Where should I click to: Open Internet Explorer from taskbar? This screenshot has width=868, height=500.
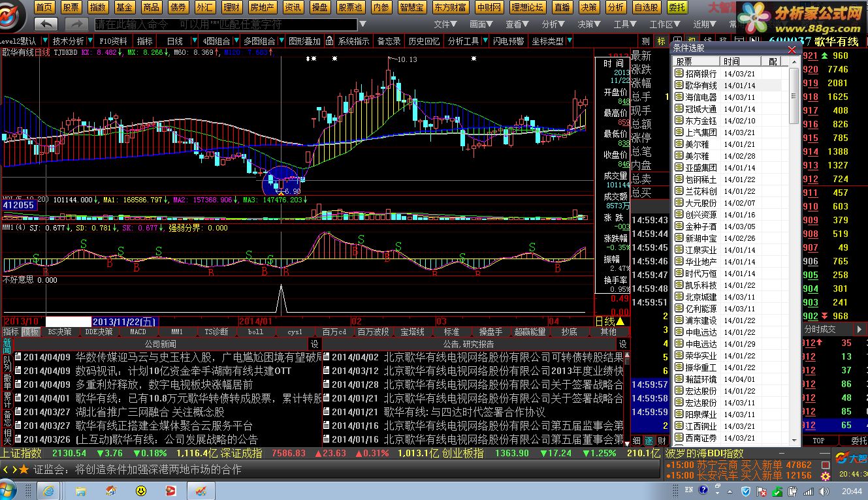point(48,490)
